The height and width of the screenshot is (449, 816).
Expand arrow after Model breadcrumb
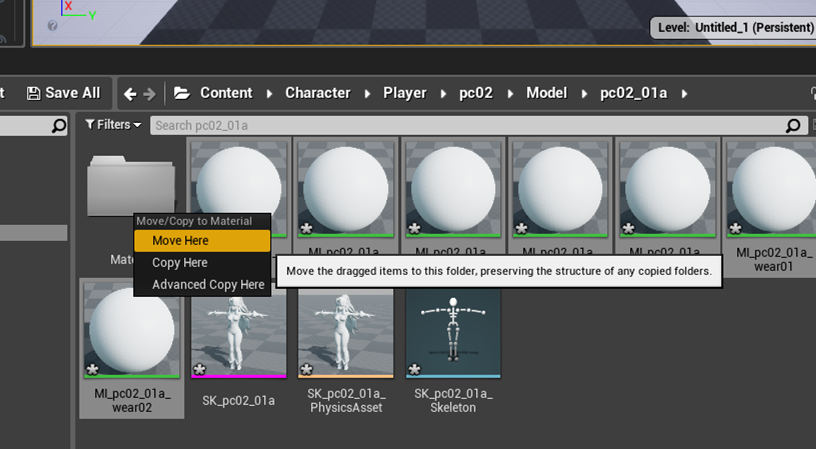pos(584,94)
